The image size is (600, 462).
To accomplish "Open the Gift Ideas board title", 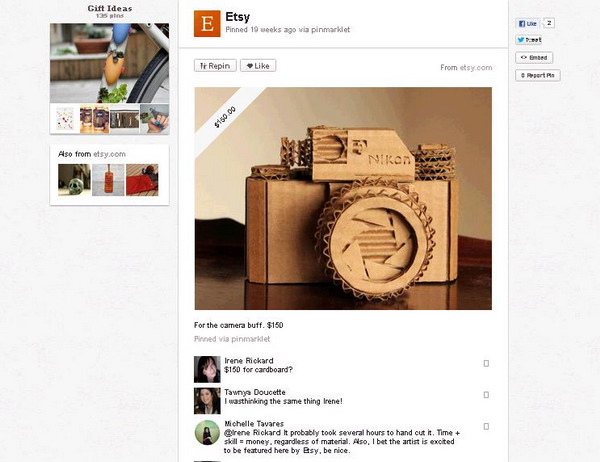I will click(x=110, y=8).
